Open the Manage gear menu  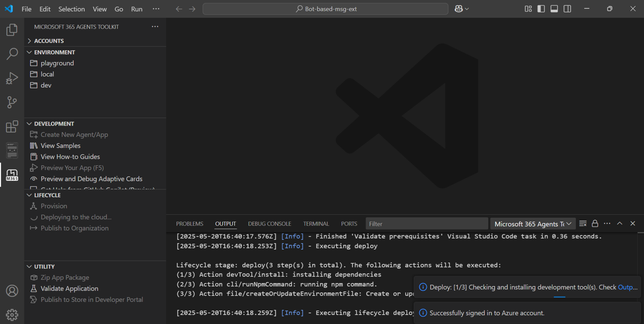coord(12,315)
